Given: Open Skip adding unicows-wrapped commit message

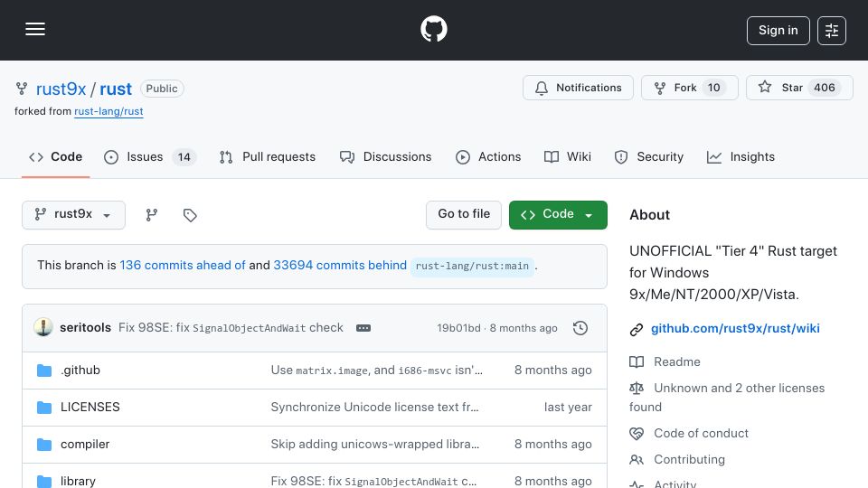Looking at the screenshot, I should (374, 445).
